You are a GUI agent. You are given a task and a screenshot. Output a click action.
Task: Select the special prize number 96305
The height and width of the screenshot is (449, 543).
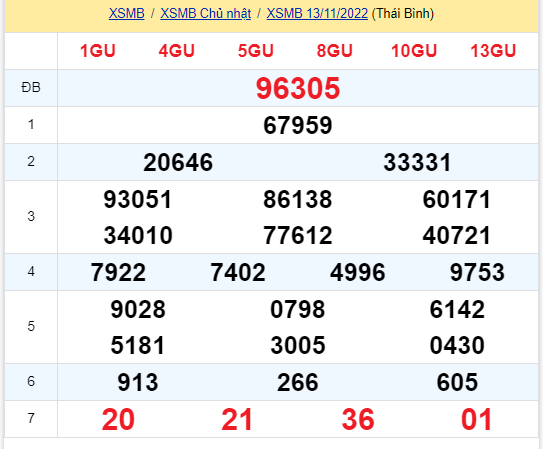[x=298, y=88]
